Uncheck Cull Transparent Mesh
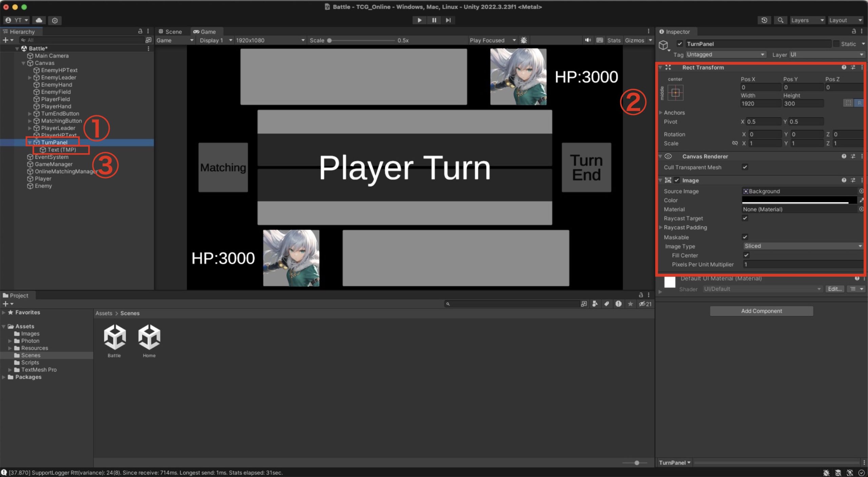 [745, 167]
